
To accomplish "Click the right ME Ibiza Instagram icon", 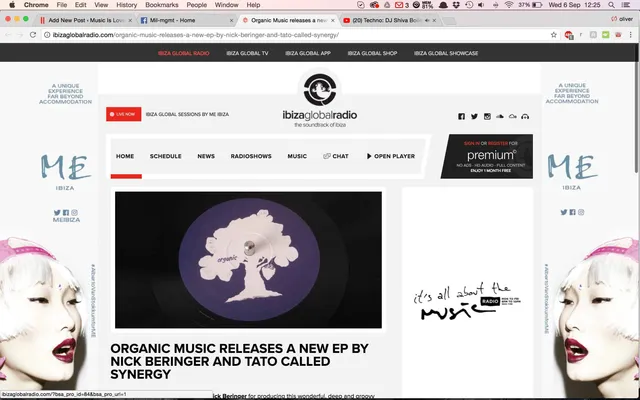I will (x=581, y=212).
